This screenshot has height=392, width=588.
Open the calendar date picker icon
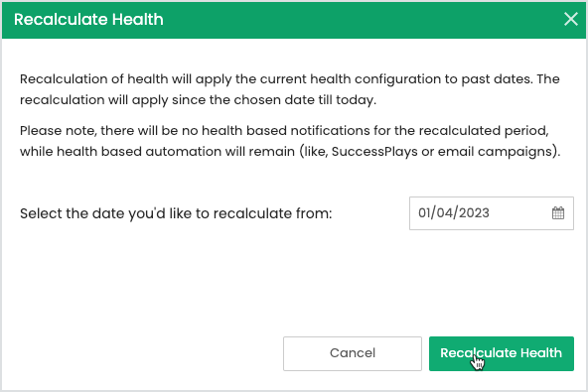tap(558, 212)
